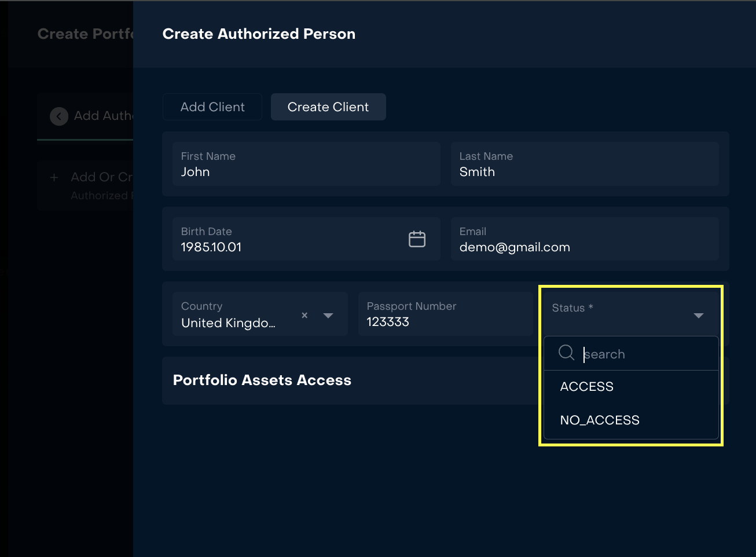The width and height of the screenshot is (756, 557).
Task: Switch to the Add Client tab
Action: tap(212, 107)
